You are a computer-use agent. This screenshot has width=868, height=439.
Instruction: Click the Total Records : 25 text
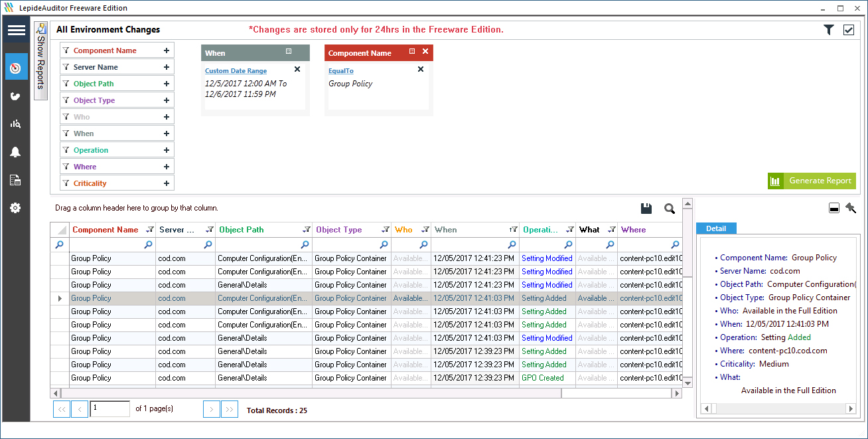point(277,410)
